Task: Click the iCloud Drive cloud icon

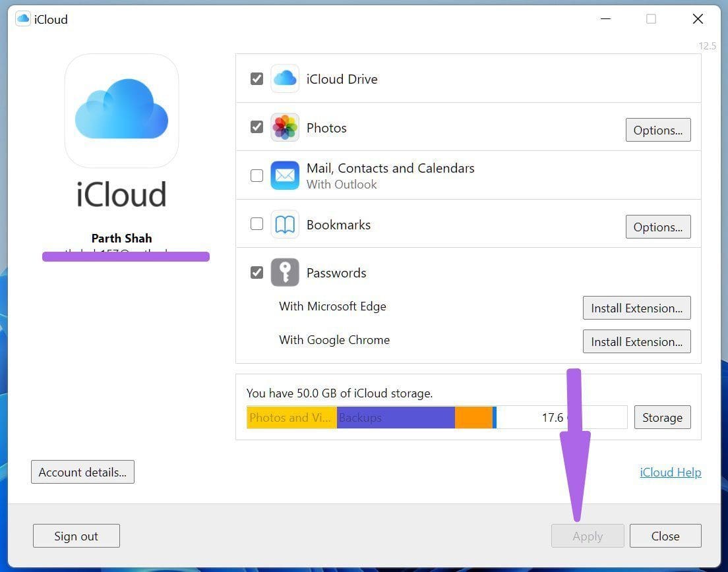Action: click(x=285, y=78)
